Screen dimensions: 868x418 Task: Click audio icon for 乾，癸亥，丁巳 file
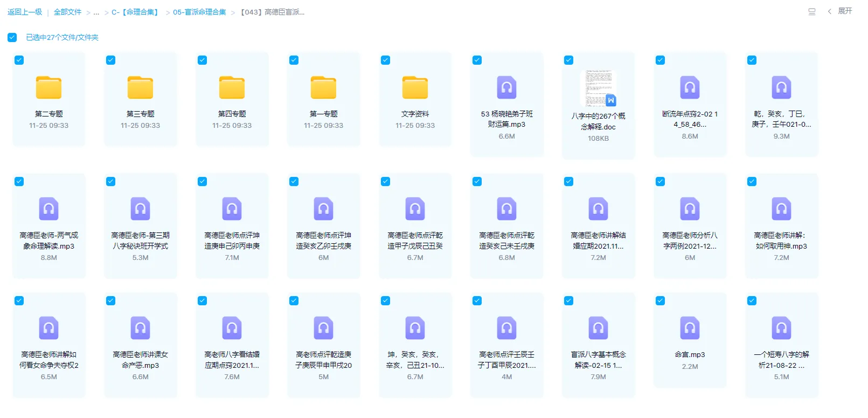(782, 87)
